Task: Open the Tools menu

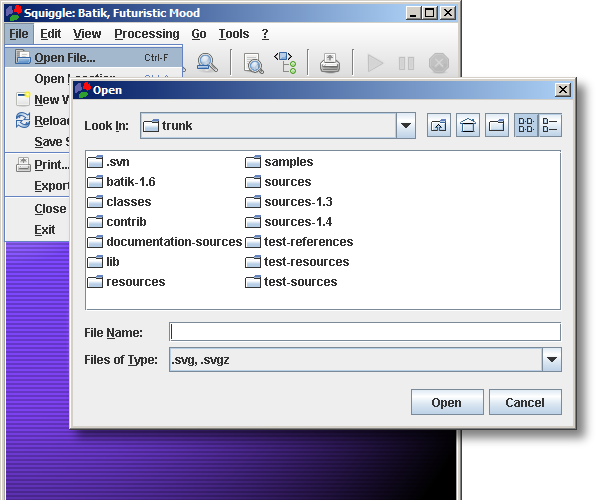Action: [234, 34]
